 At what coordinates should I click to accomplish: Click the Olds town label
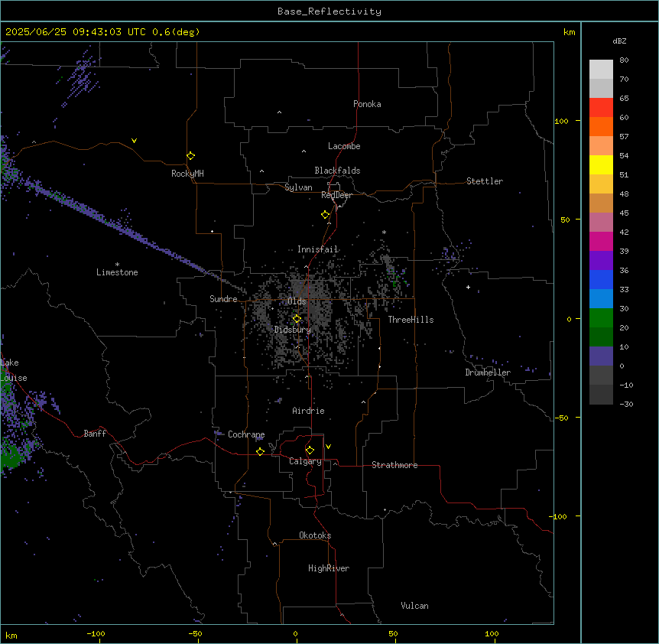[297, 301]
